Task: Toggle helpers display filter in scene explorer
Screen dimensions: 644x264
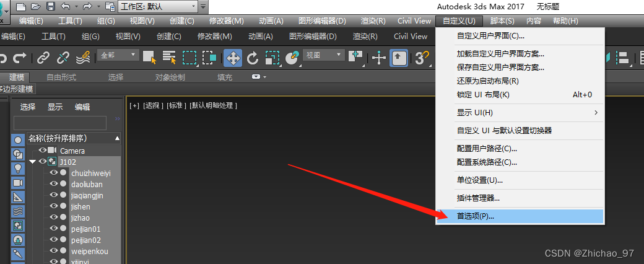Action: (18, 197)
